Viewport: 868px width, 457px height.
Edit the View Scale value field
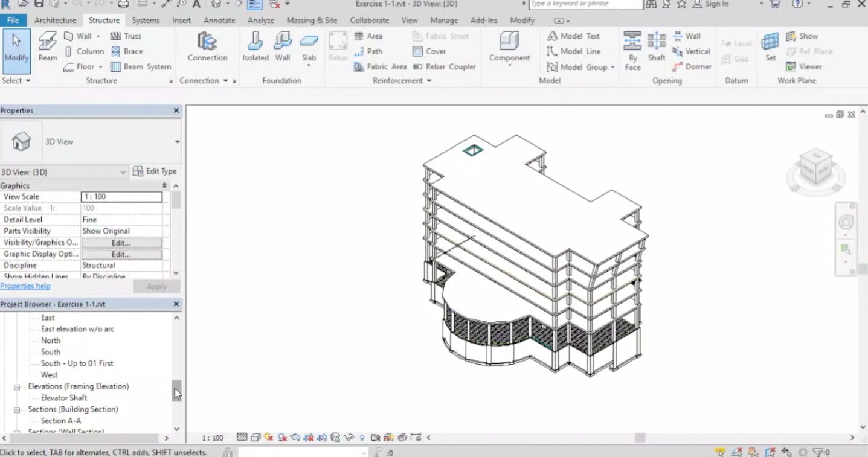pyautogui.click(x=121, y=196)
